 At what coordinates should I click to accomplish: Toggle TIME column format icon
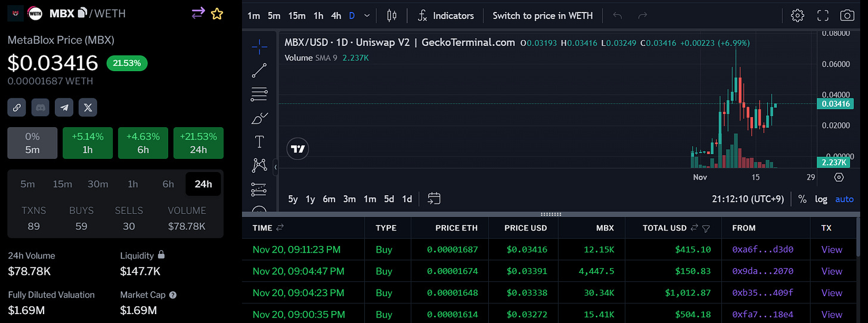280,227
